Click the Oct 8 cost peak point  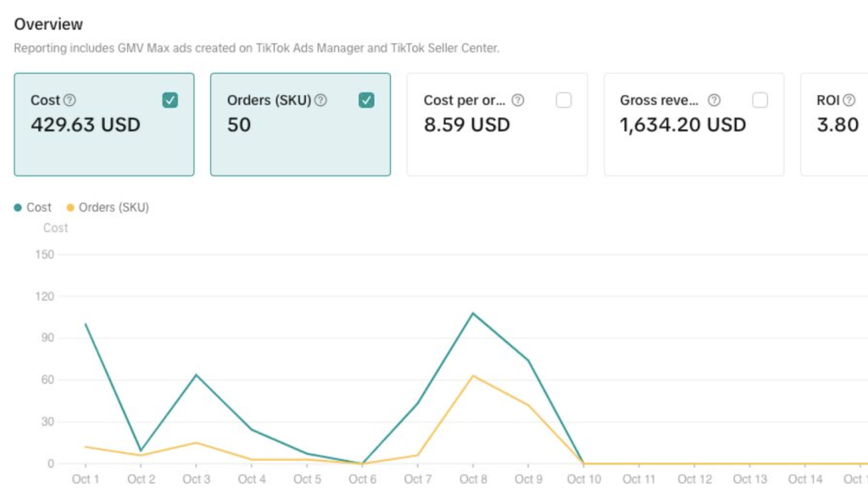pyautogui.click(x=473, y=313)
